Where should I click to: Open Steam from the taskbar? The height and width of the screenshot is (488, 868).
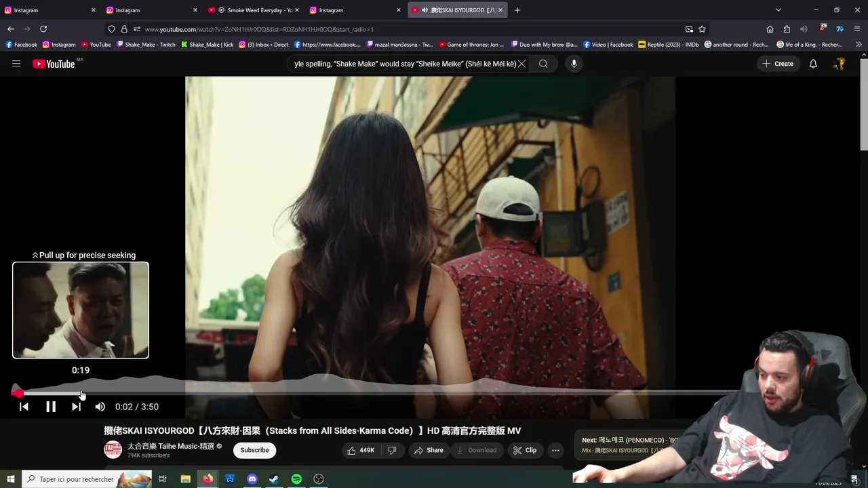coord(274,479)
